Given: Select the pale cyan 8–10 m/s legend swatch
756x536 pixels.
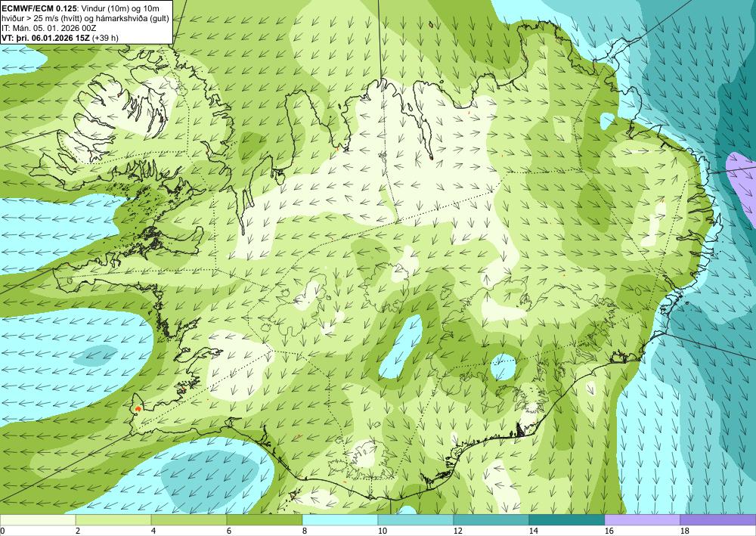Looking at the screenshot, I should [340, 520].
